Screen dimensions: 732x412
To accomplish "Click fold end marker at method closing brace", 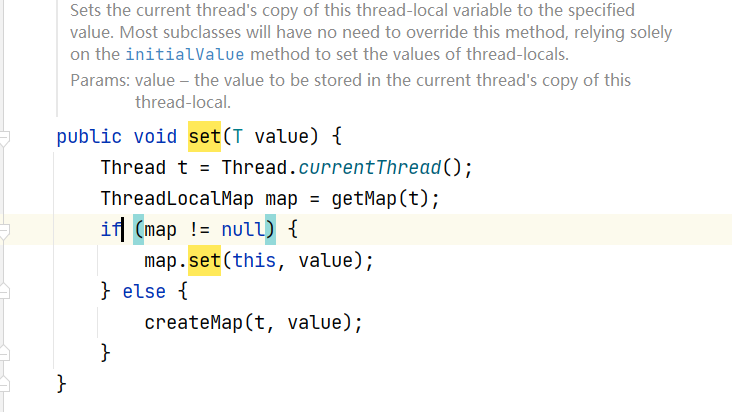I will (4, 385).
